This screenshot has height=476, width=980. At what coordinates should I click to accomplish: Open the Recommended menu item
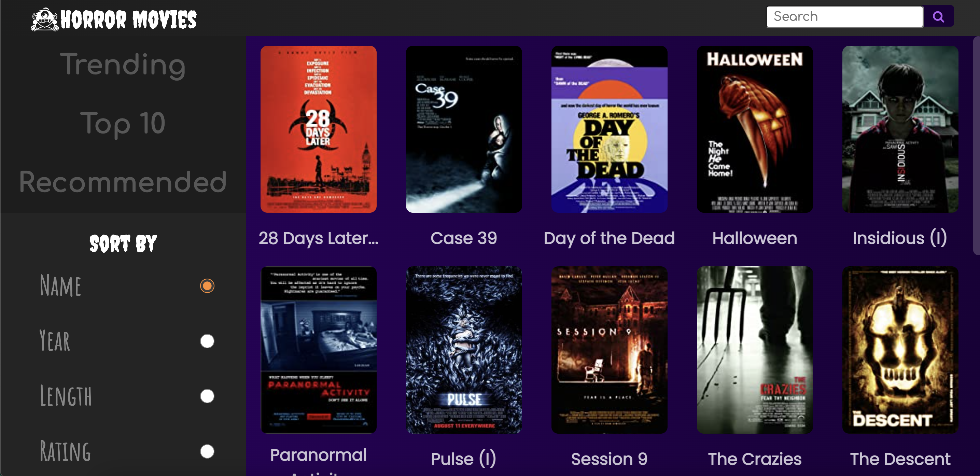(x=123, y=182)
